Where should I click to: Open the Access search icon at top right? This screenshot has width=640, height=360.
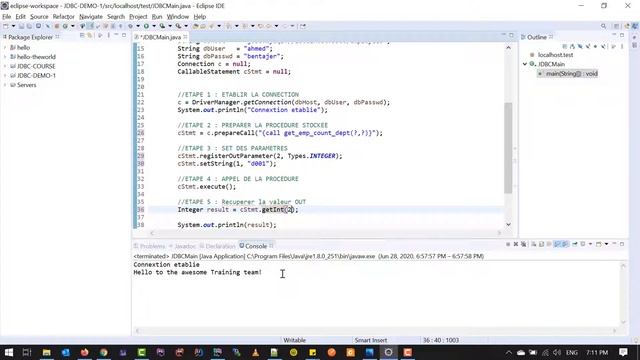(603, 26)
